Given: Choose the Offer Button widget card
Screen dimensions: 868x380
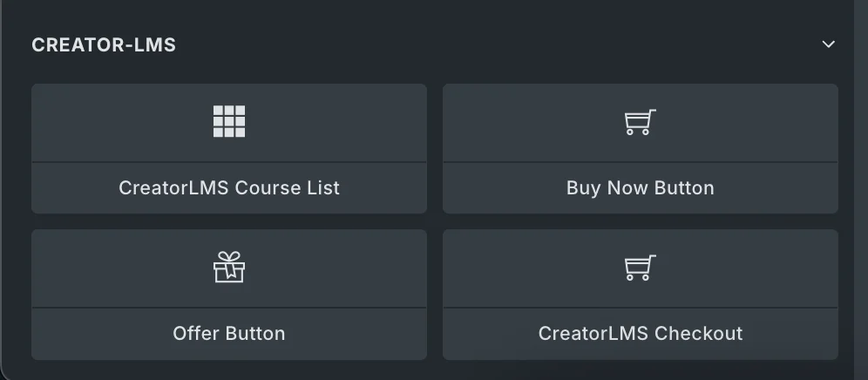Looking at the screenshot, I should 229,295.
